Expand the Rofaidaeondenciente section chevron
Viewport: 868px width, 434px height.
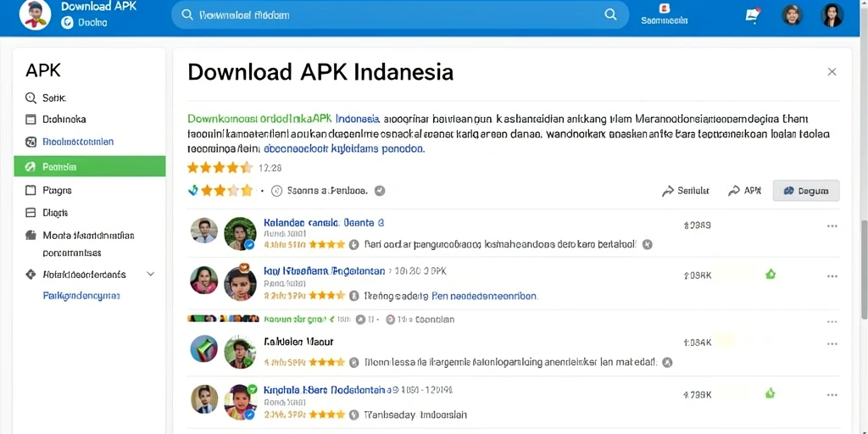coord(150,275)
